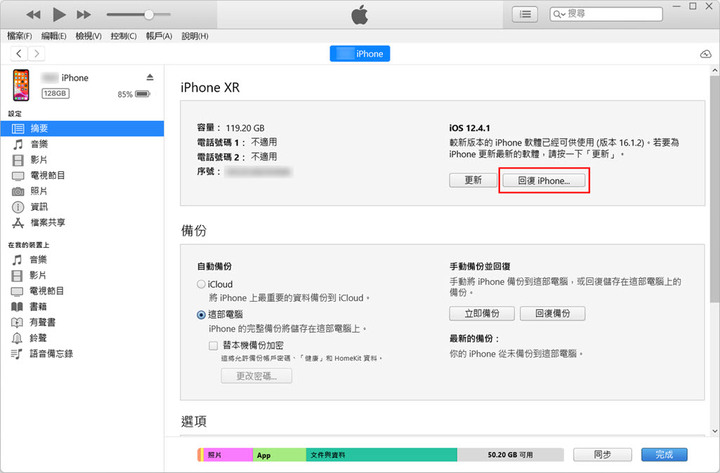Viewport: 720px width, 473px height.
Task: Click the vertical scrollbar thumb
Action: [714, 188]
